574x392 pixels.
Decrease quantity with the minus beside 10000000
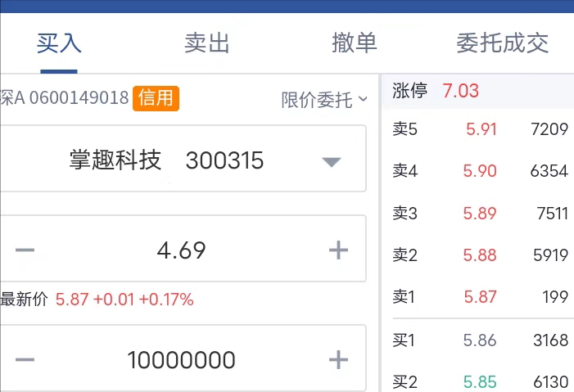coord(25,359)
